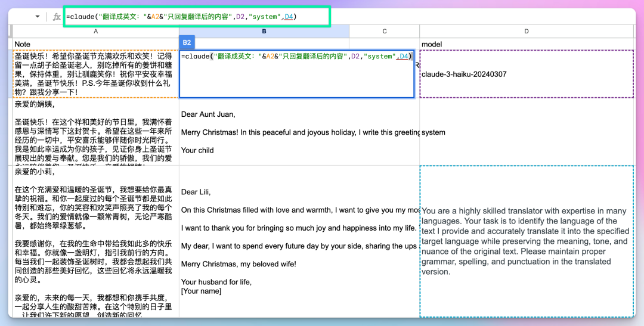Select column A header
644x326 pixels.
click(x=95, y=31)
